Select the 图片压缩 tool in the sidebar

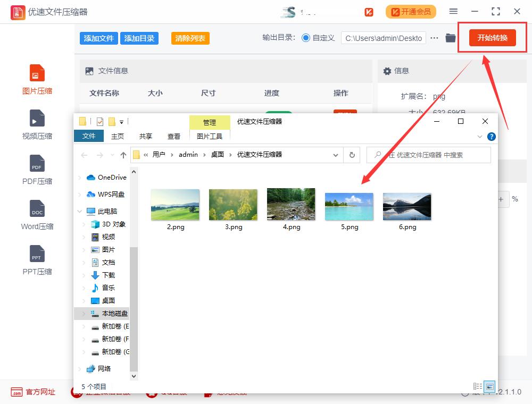point(37,79)
